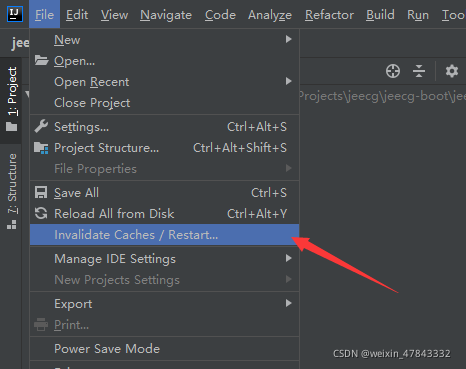Screen dimensions: 466x369
Task: Click the locate/select opened file crosshair icon
Action: click(393, 71)
